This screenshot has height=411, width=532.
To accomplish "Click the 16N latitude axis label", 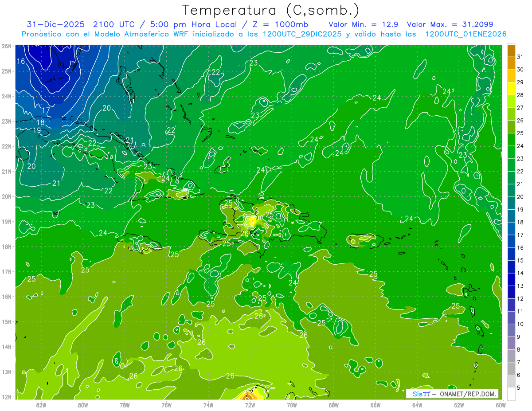I will pyautogui.click(x=7, y=297).
